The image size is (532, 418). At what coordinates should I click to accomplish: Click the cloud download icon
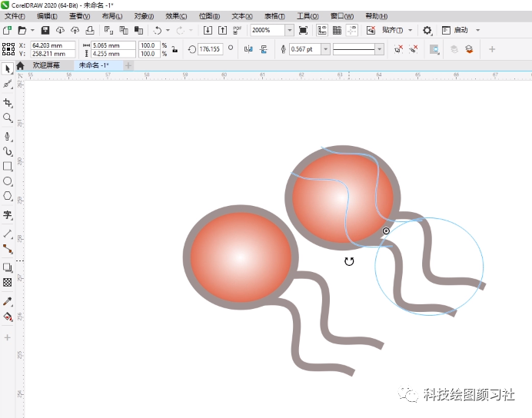pos(60,30)
